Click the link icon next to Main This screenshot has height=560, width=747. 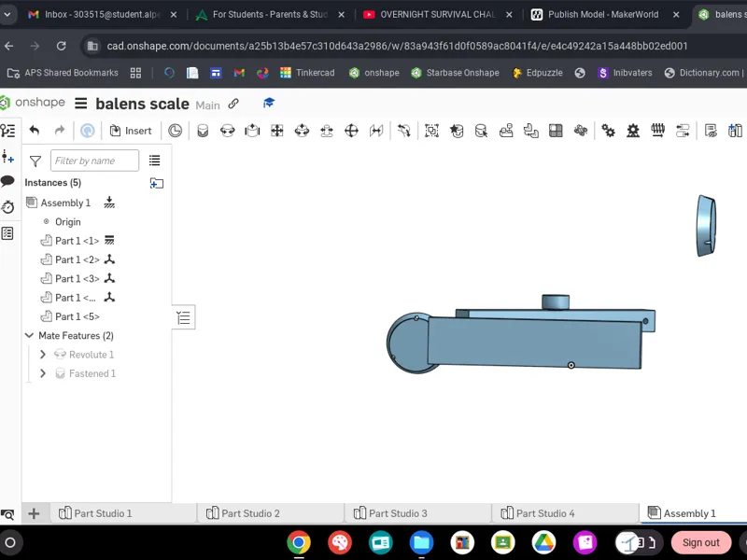click(233, 104)
